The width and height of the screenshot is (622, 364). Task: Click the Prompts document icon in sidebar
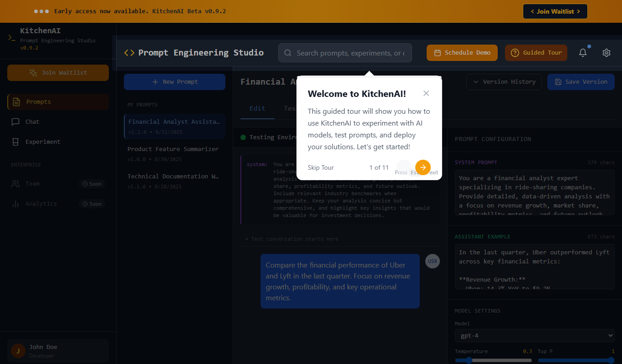pos(16,102)
